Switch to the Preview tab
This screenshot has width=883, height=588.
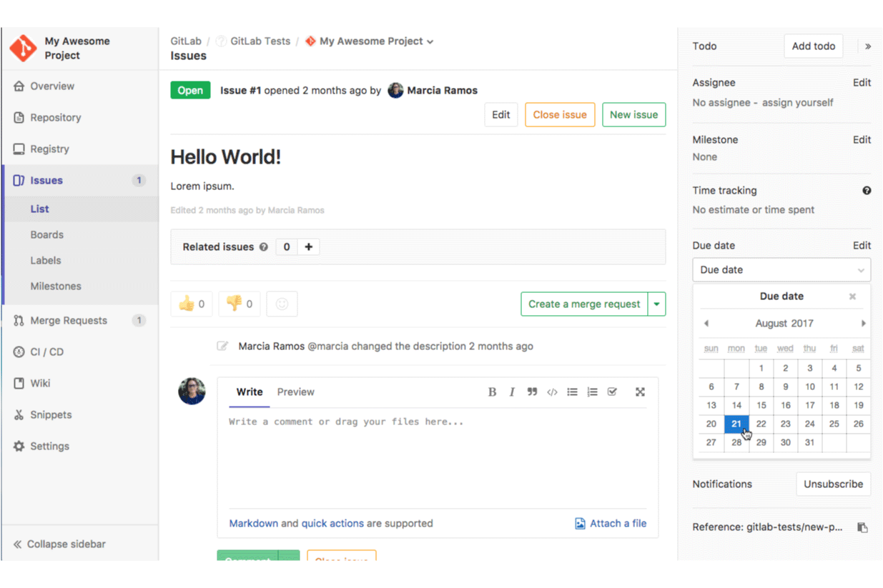[296, 392]
